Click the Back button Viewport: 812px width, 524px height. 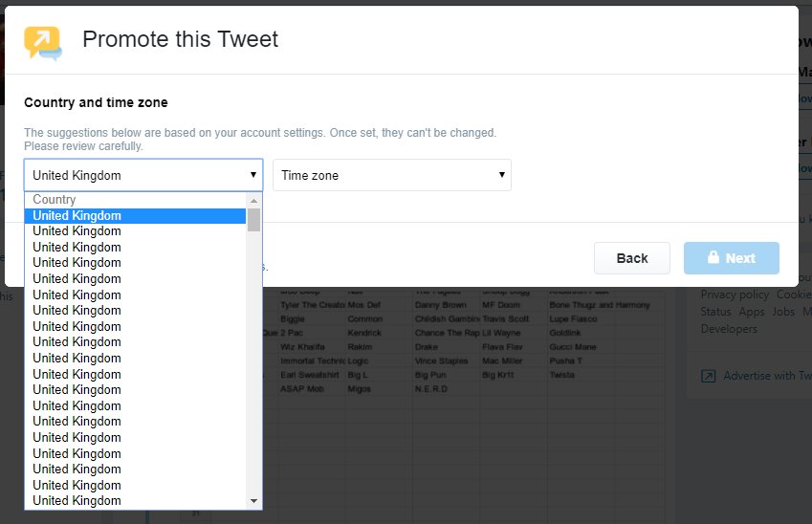coord(632,258)
